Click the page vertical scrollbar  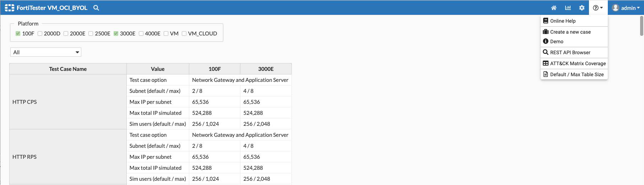(x=642, y=26)
